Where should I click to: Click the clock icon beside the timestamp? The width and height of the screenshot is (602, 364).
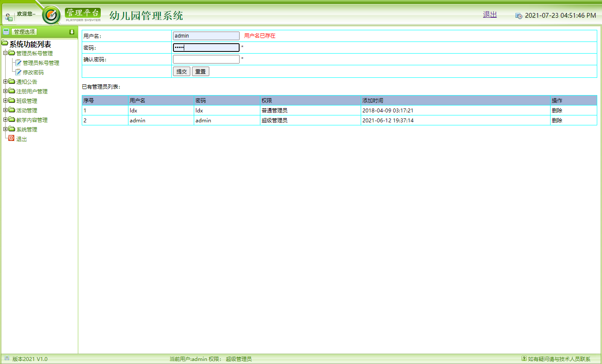pos(519,15)
